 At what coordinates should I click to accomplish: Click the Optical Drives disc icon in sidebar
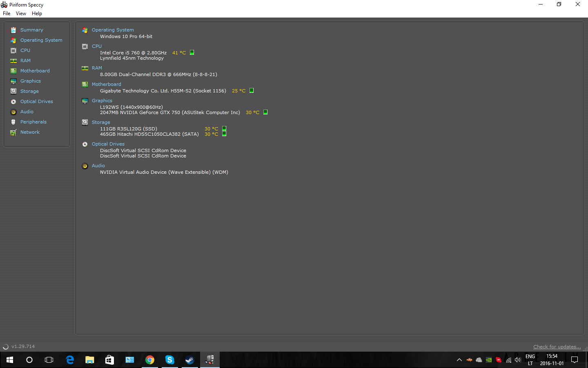tap(13, 101)
